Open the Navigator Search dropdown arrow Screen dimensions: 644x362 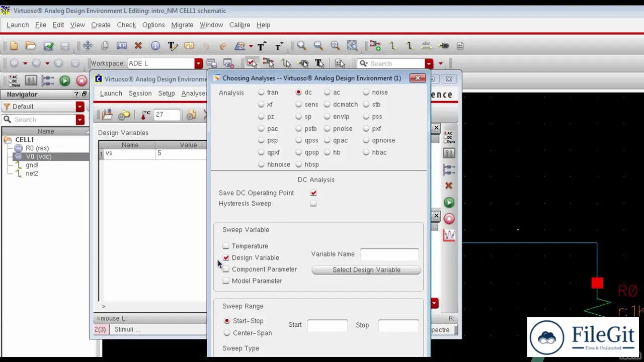click(x=80, y=120)
